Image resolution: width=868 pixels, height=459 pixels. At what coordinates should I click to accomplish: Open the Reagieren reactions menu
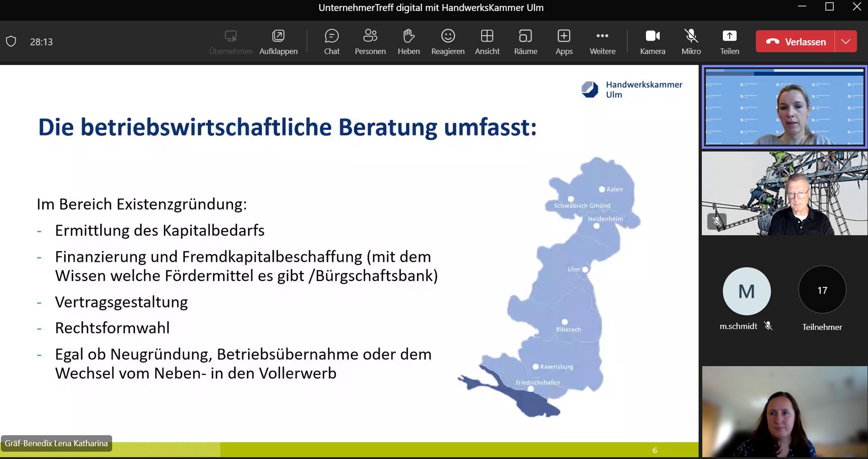pos(447,42)
